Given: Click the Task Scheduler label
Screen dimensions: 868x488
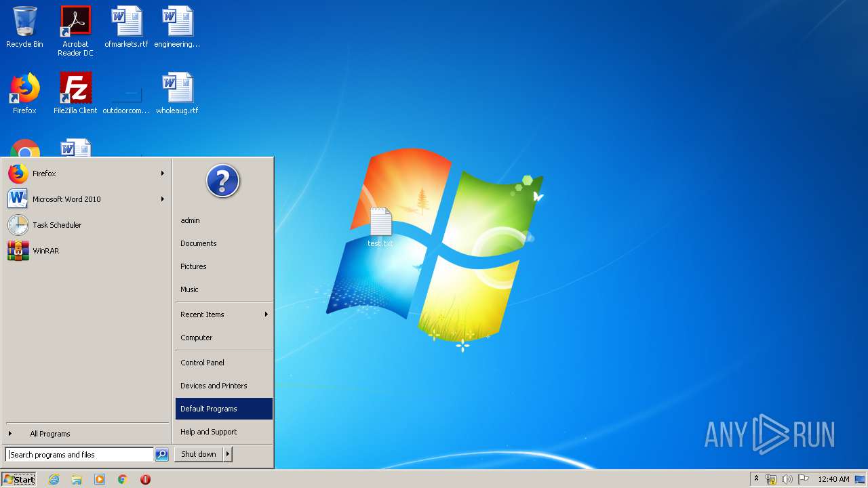Looking at the screenshot, I should click(57, 225).
